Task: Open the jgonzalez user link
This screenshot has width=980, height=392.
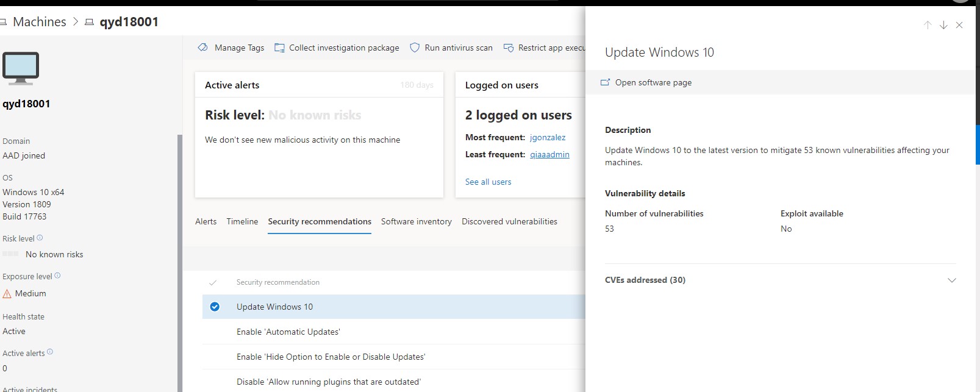Action: point(548,137)
